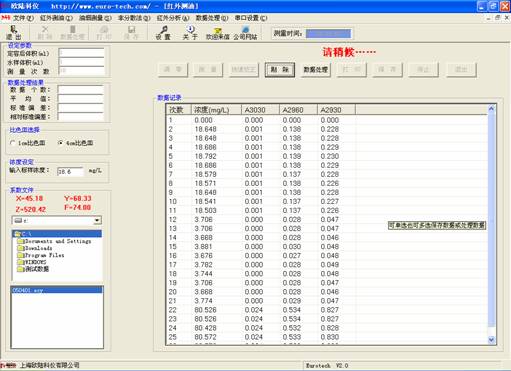Click the F=74.00 coefficient value
This screenshot has height=371, width=511.
77,207
